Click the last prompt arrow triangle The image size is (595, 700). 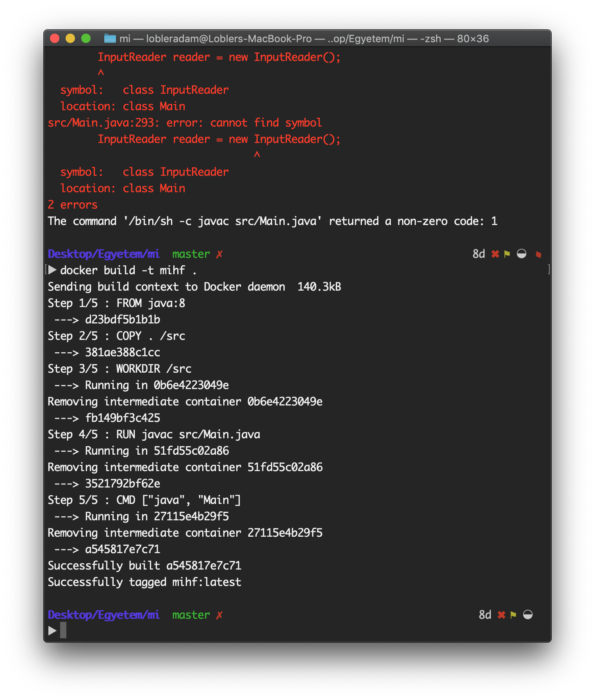click(52, 630)
